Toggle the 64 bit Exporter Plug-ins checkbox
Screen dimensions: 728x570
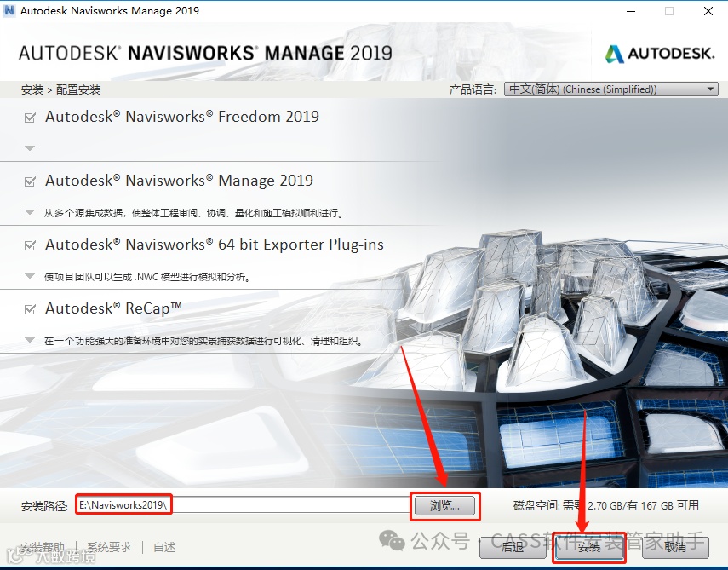[30, 245]
